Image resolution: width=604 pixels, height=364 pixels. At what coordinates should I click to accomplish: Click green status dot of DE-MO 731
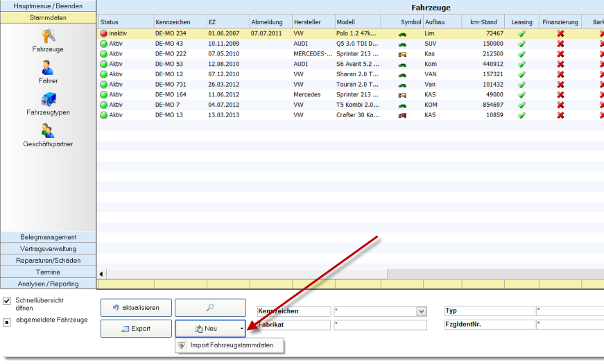pyautogui.click(x=103, y=85)
